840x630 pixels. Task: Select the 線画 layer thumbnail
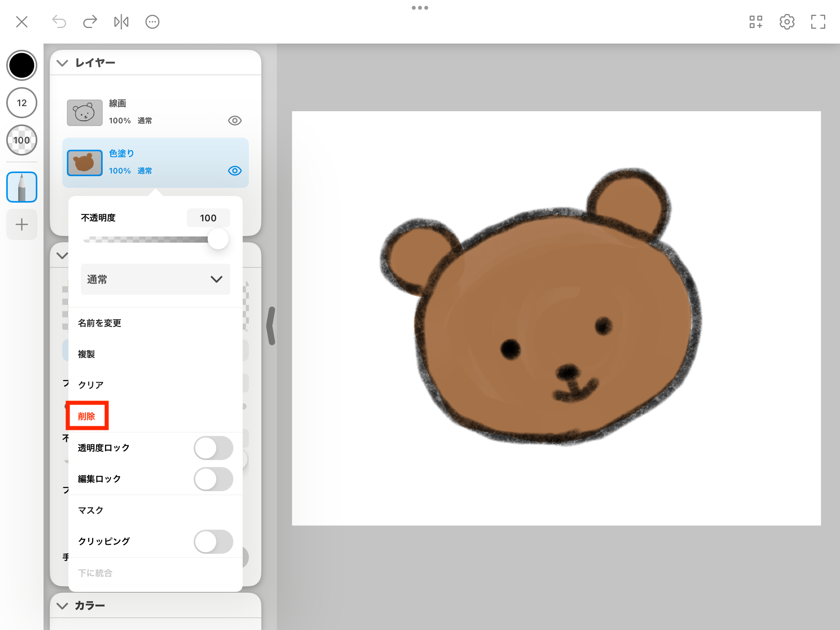pyautogui.click(x=85, y=113)
